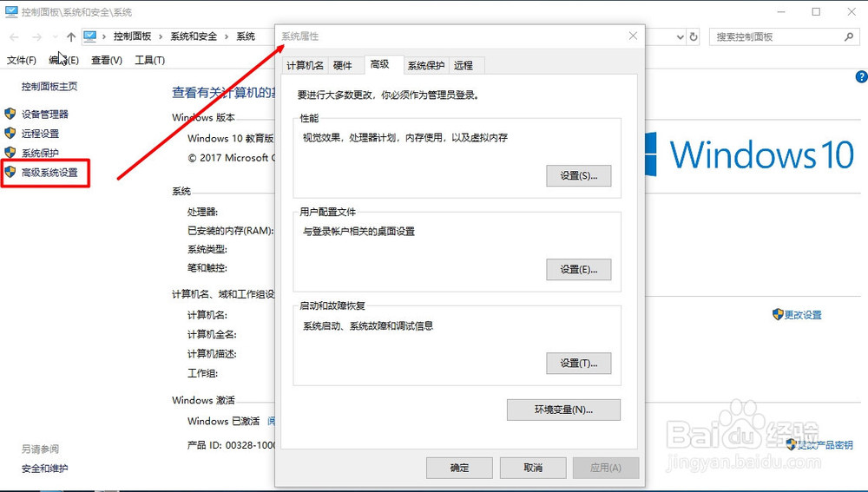
Task: Click Device Manager shield icon
Action: pyautogui.click(x=10, y=114)
